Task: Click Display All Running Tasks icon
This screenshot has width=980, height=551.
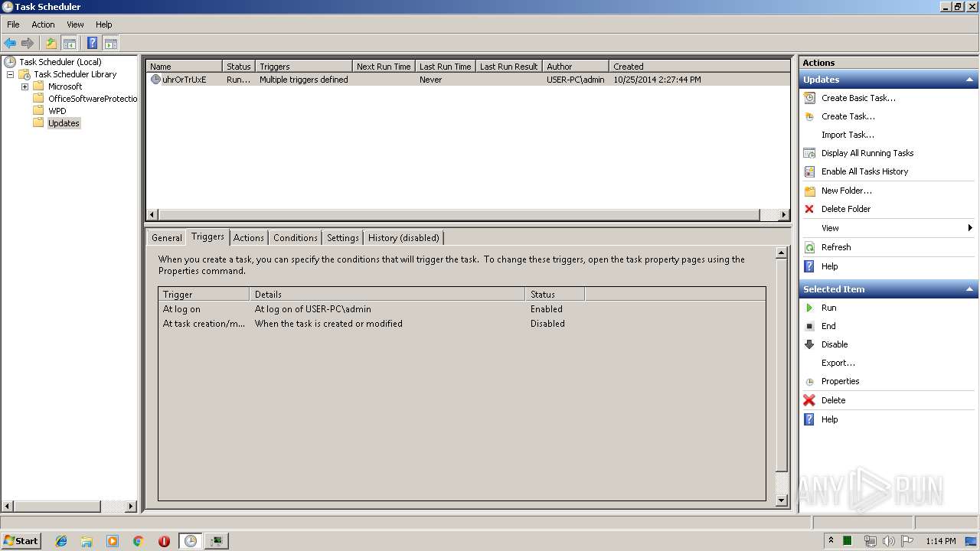Action: point(809,153)
